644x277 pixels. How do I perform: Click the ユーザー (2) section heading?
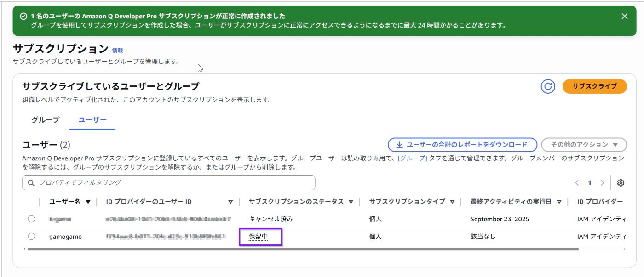[46, 145]
